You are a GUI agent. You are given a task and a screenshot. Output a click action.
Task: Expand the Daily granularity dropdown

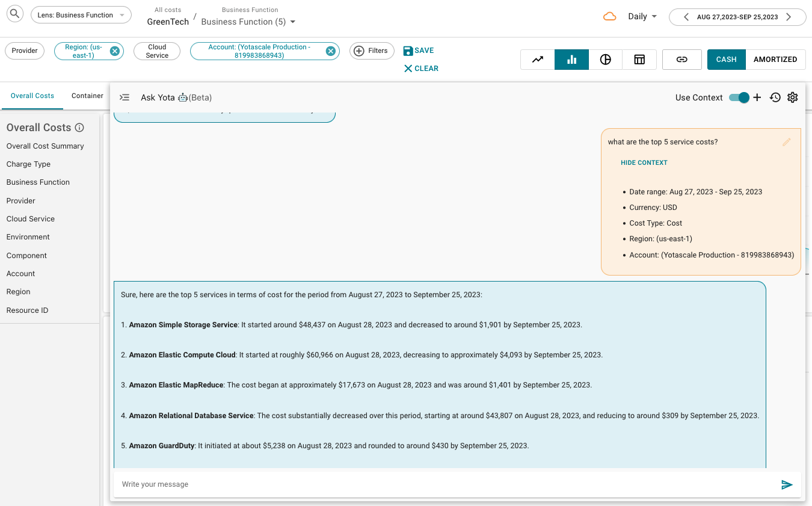642,17
